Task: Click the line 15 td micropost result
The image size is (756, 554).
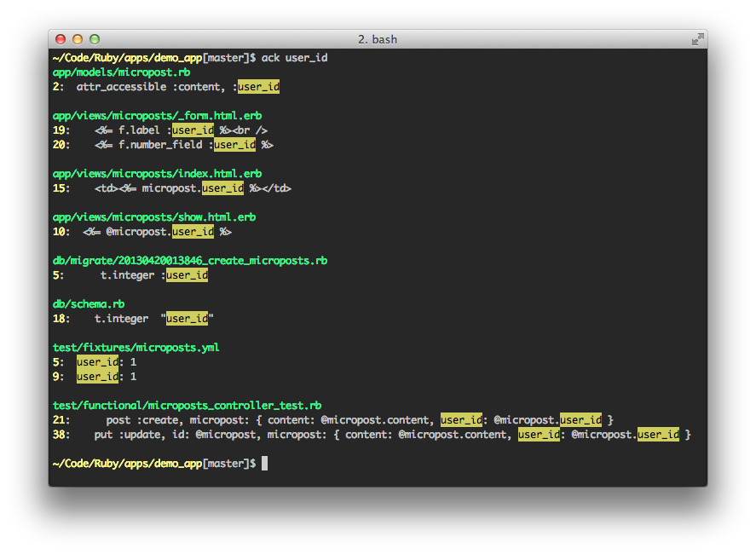Action: (172, 188)
